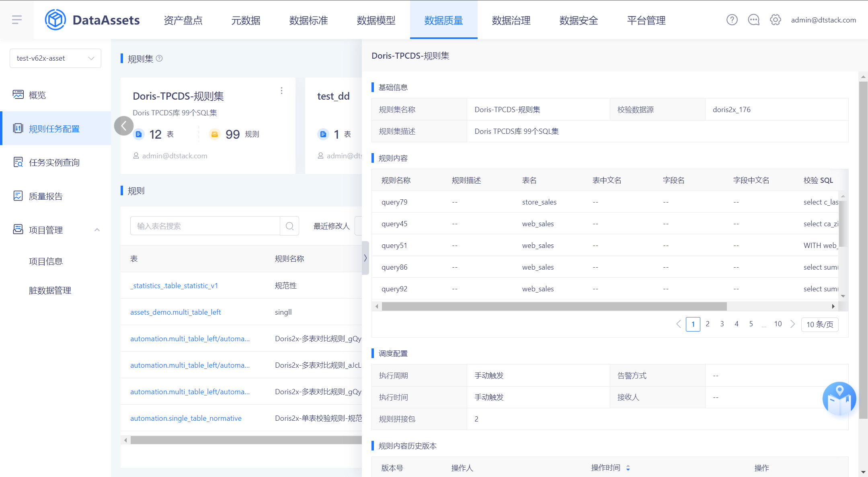Open _statistics_.table_statistic_v1 link
This screenshot has height=477, width=868.
[x=174, y=285]
